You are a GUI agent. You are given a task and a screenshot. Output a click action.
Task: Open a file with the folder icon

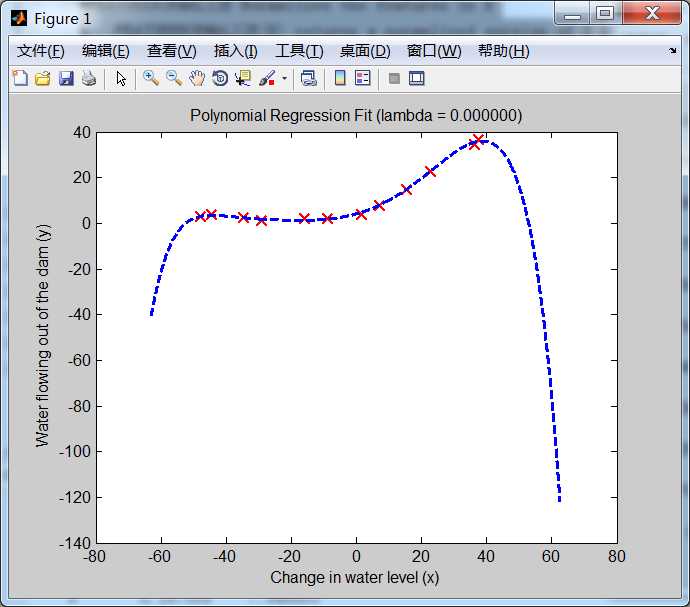[x=43, y=78]
